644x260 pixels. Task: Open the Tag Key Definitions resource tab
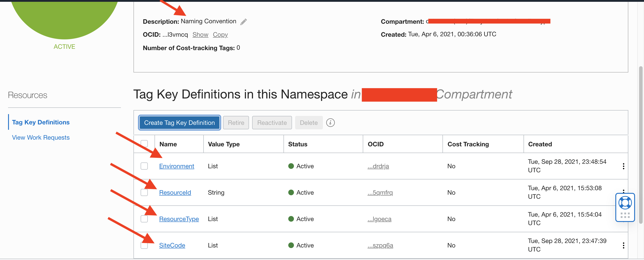[41, 122]
